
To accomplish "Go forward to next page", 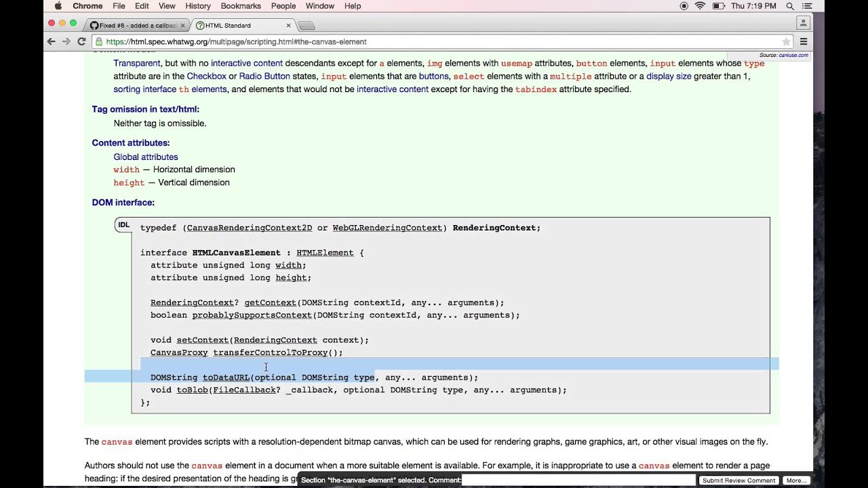I will pos(66,42).
